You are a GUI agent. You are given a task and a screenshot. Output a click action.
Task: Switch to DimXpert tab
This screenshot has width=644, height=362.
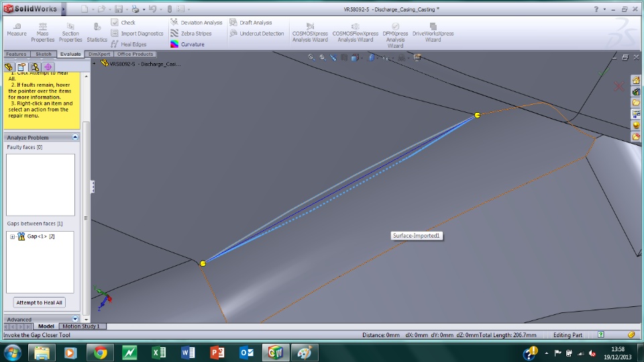(99, 54)
